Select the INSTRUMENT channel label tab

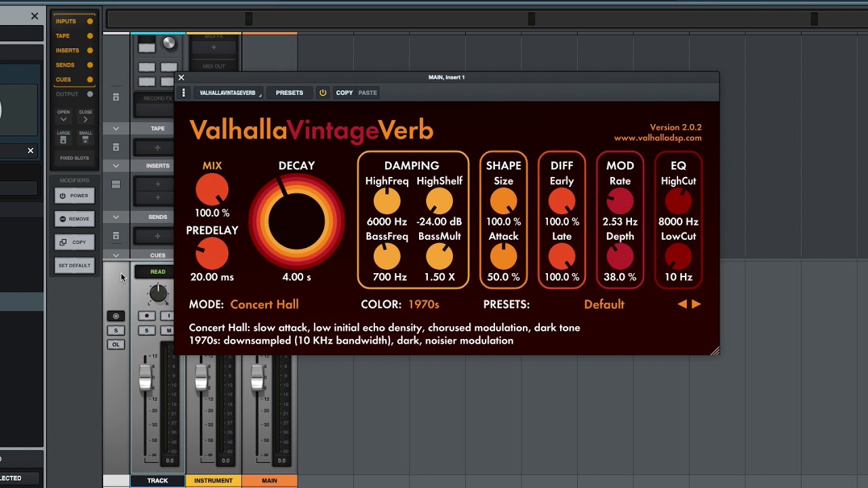[x=214, y=481]
